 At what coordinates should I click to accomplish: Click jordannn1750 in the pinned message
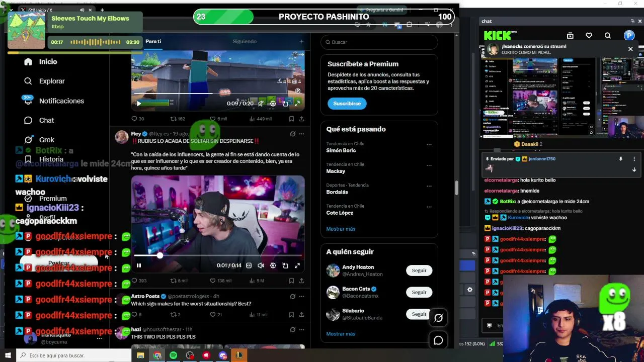(x=542, y=159)
